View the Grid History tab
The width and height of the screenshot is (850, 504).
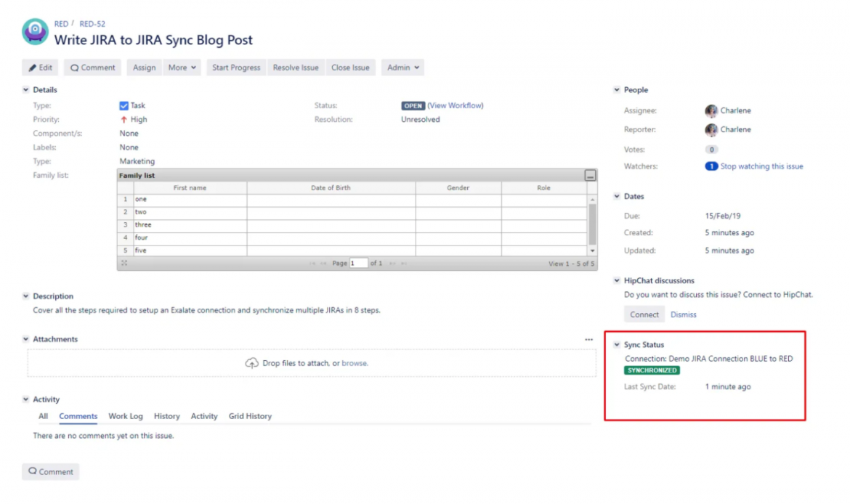click(x=250, y=416)
